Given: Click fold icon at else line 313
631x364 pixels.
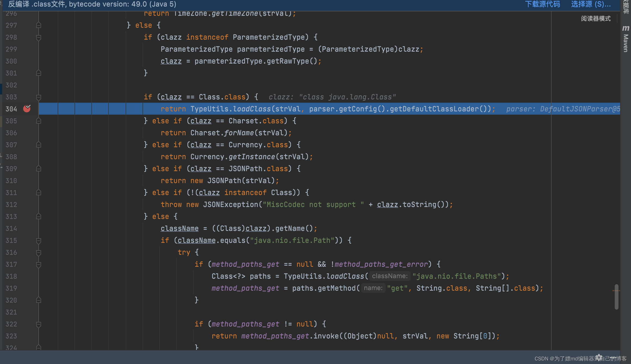Looking at the screenshot, I should (39, 216).
